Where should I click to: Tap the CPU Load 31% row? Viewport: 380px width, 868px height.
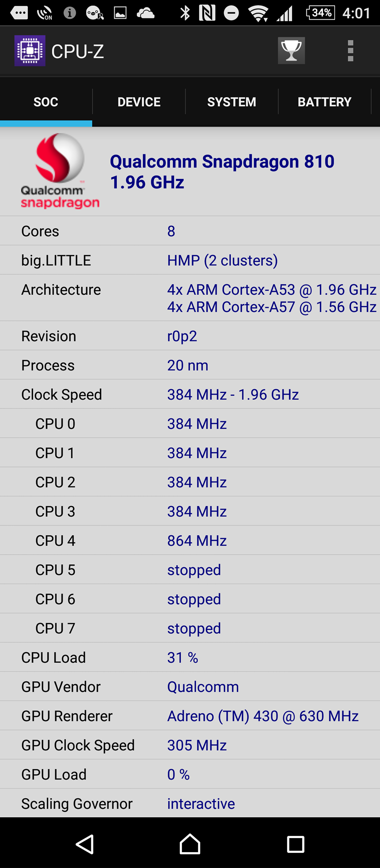pos(190,657)
